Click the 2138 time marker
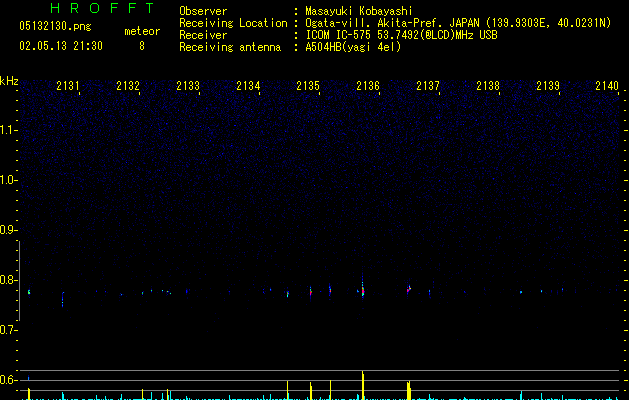The height and width of the screenshot is (400, 629). (x=488, y=85)
